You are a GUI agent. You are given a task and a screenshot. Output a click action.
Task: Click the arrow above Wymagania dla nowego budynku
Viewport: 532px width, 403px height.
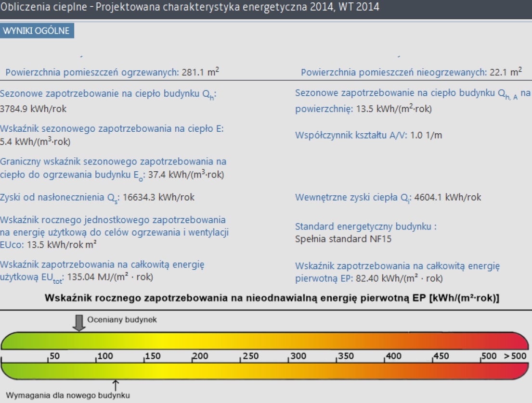pos(116,384)
